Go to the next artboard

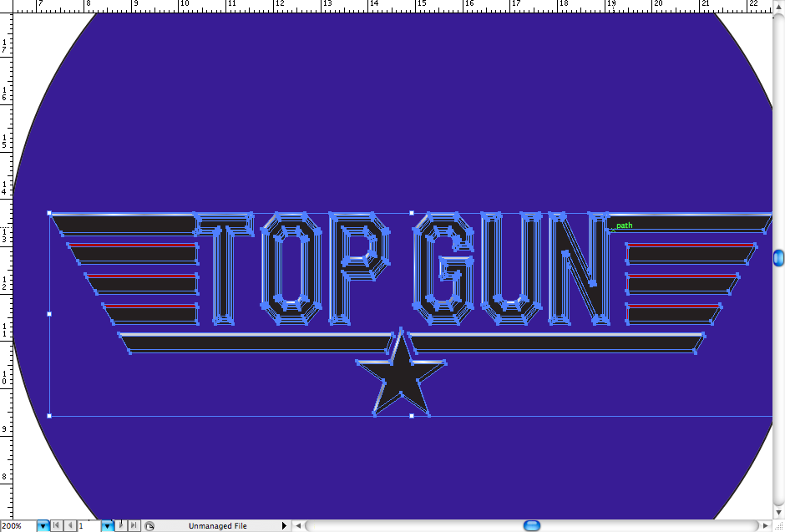[121, 526]
